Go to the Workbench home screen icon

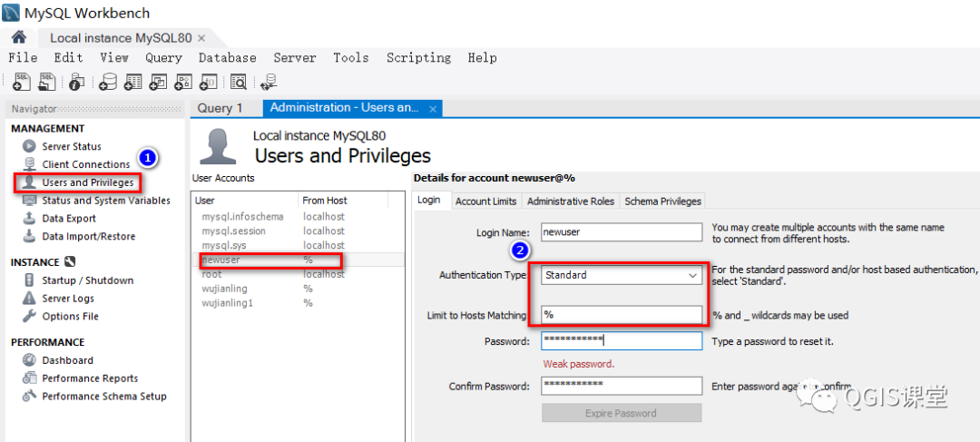click(19, 37)
